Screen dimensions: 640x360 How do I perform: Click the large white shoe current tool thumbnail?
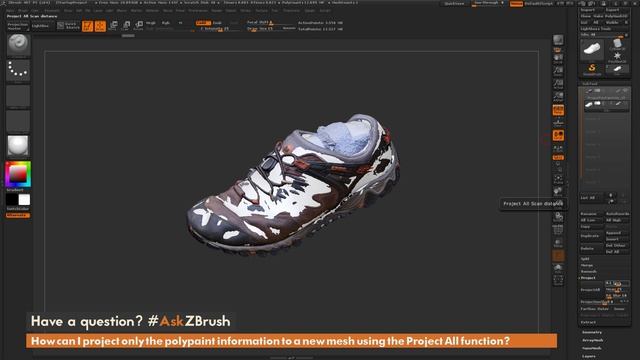[x=592, y=50]
